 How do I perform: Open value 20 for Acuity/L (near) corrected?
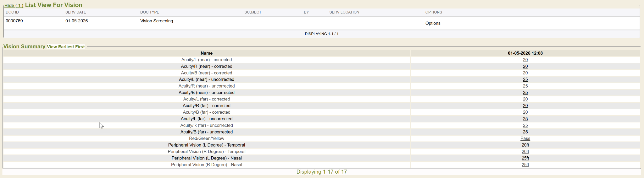tap(525, 60)
